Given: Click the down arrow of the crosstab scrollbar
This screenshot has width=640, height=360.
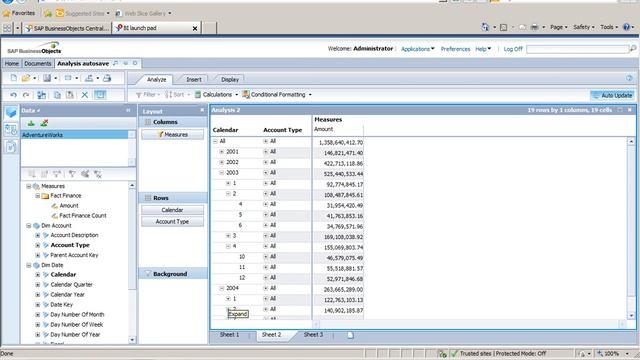Looking at the screenshot, I should pos(631,315).
